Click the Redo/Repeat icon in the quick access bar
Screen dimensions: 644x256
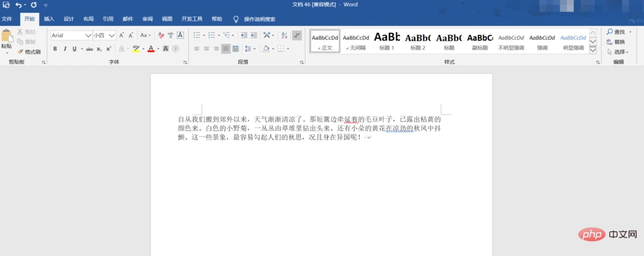point(34,5)
